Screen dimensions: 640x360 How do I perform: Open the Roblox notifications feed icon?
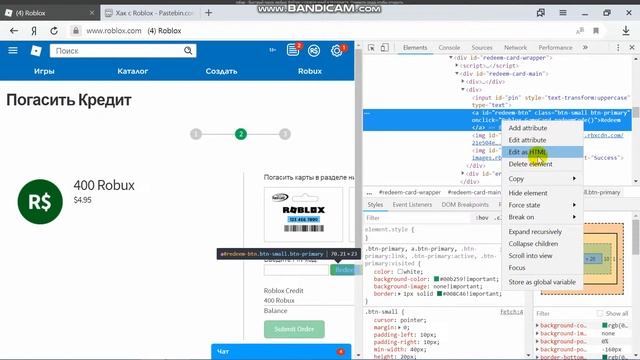click(x=293, y=50)
